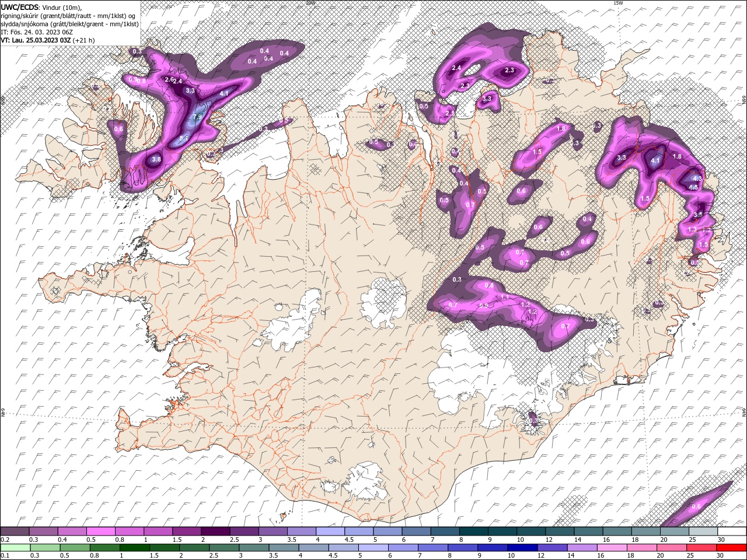This screenshot has width=747, height=560.
Task: Click the 2.6 precipitation value on the map
Action: pos(170,79)
